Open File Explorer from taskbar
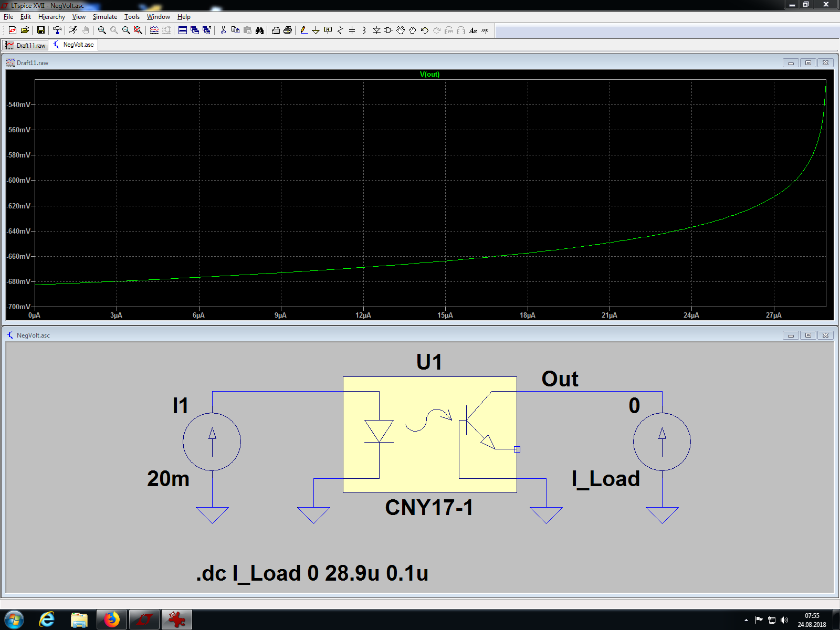 pyautogui.click(x=79, y=620)
